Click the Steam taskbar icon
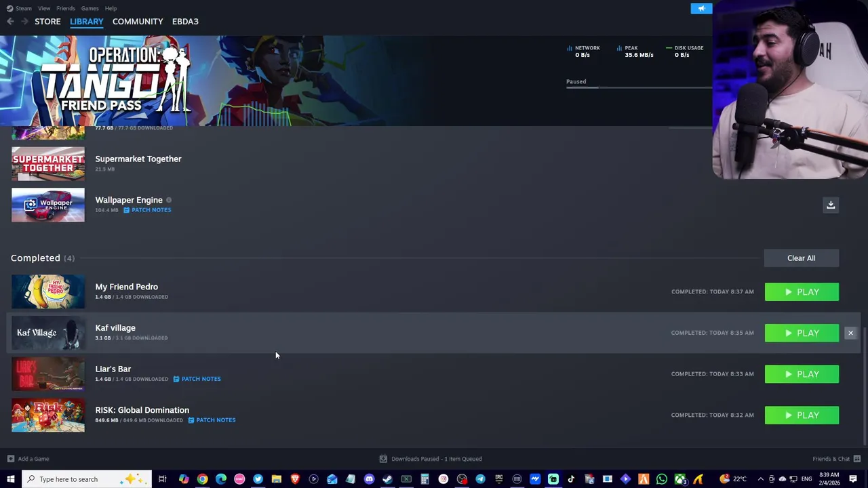868x488 pixels. [x=387, y=479]
